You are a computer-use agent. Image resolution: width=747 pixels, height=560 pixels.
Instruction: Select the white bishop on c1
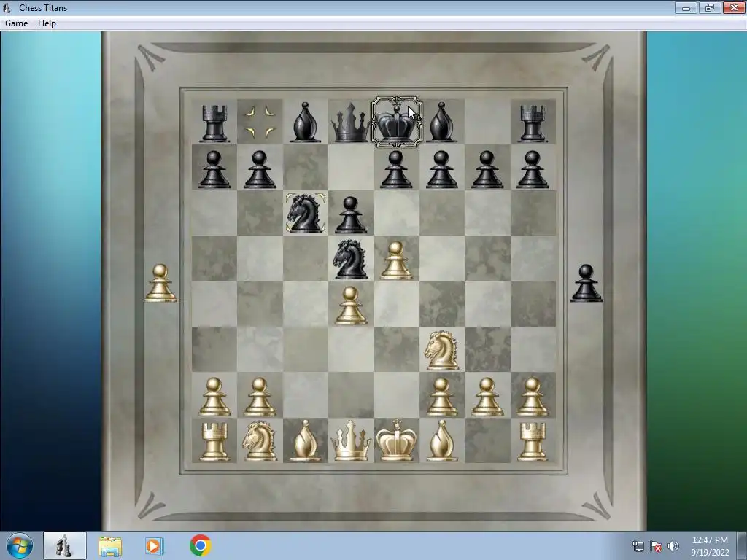(x=305, y=440)
